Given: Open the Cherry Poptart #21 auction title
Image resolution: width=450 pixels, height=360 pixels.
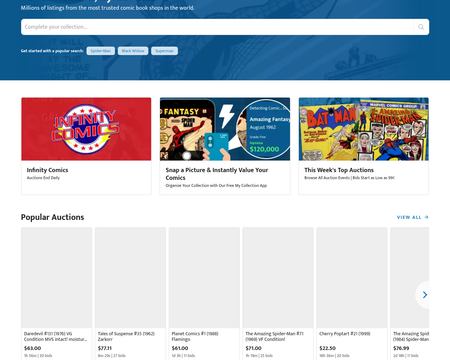Looking at the screenshot, I should point(345,334).
